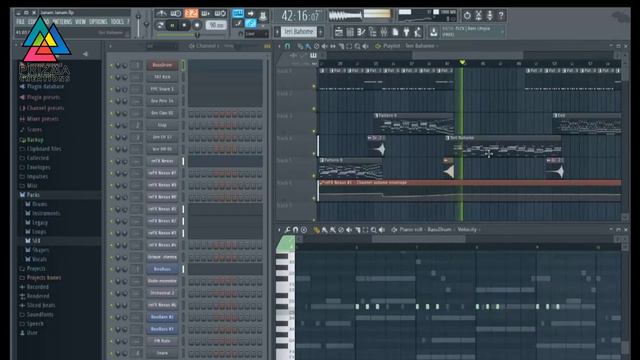Image resolution: width=640 pixels, height=360 pixels.
Task: Click the download arrow icon beside news panel
Action: click(x=433, y=31)
